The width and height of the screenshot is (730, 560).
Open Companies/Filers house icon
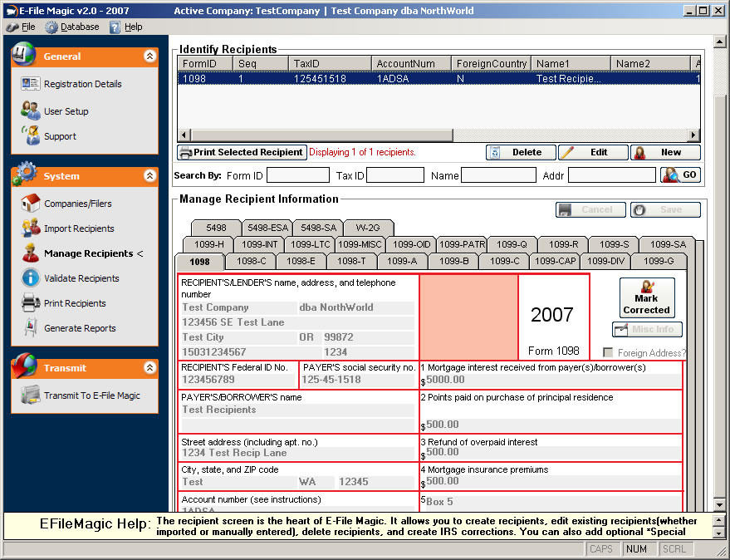pos(31,204)
